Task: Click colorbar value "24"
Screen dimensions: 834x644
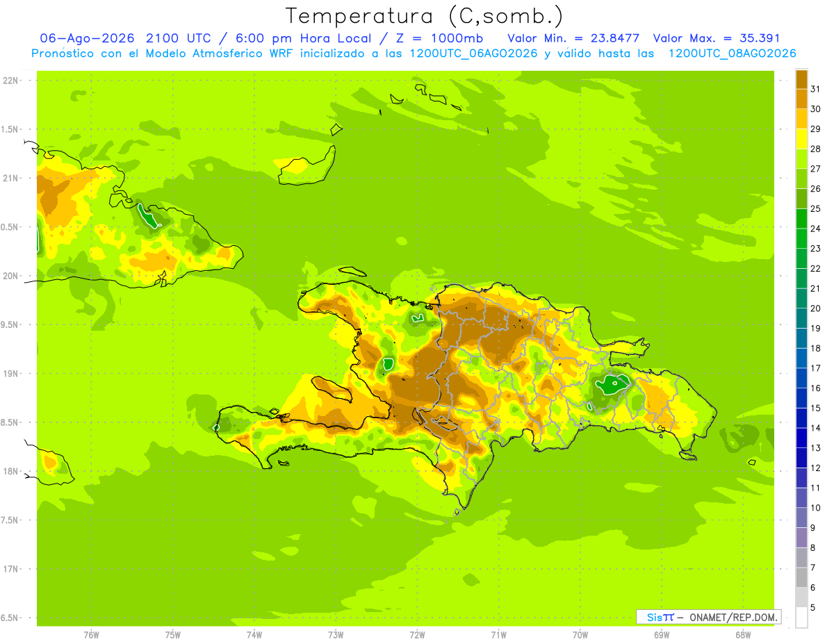Action: point(815,229)
